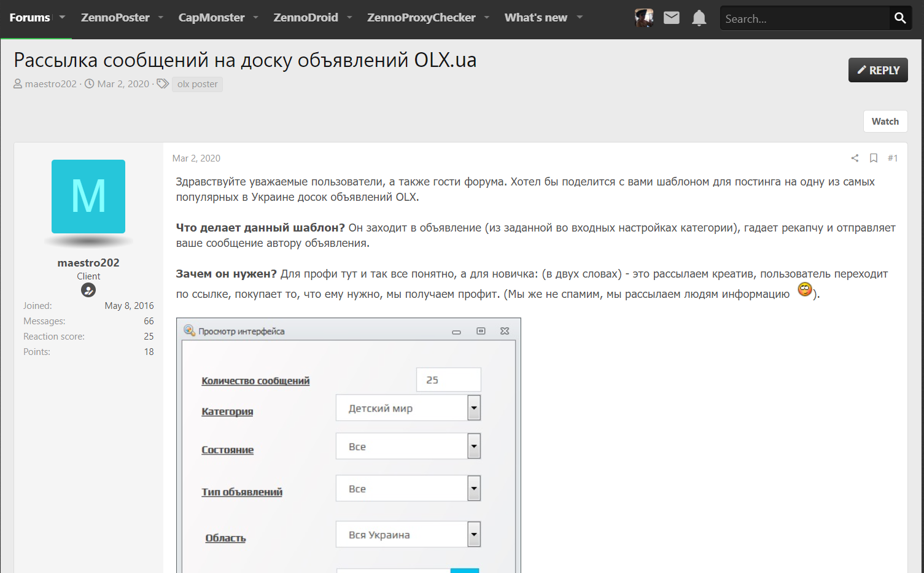This screenshot has height=573, width=924.
Task: Click the Mar 2, 2020 thread date link
Action: [123, 84]
